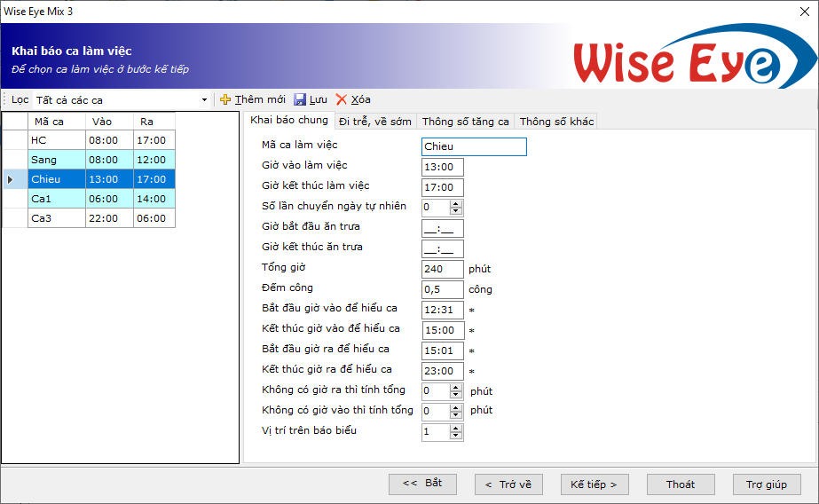The image size is (819, 504).
Task: Increase Không có giờ vào thì tính tổng
Action: tap(456, 408)
